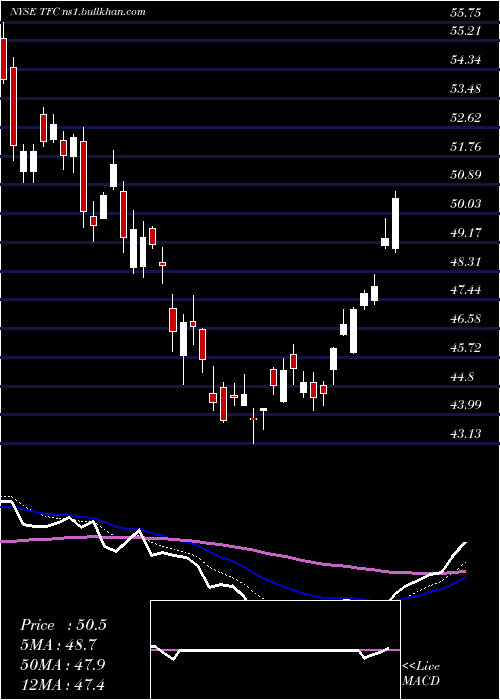Click the <<Live MACD label
Screen dimensions: 500x700
click(x=421, y=674)
